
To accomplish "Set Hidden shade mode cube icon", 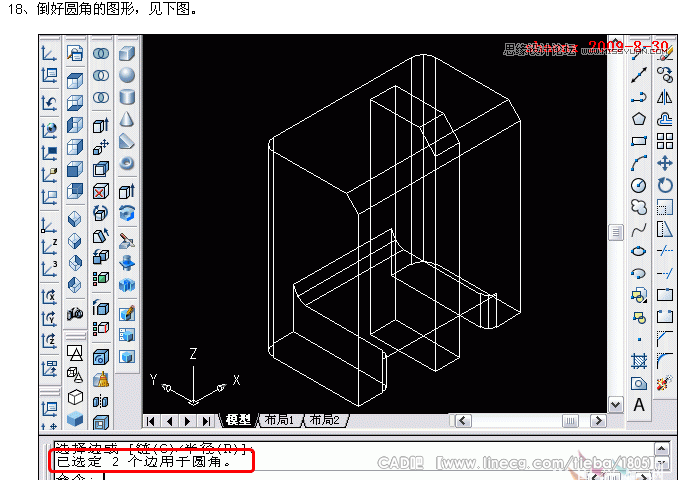I will point(75,397).
